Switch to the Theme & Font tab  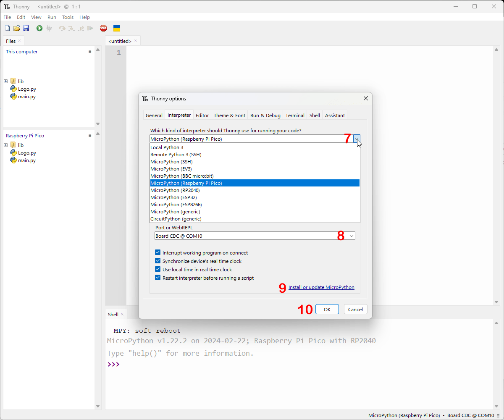[229, 115]
